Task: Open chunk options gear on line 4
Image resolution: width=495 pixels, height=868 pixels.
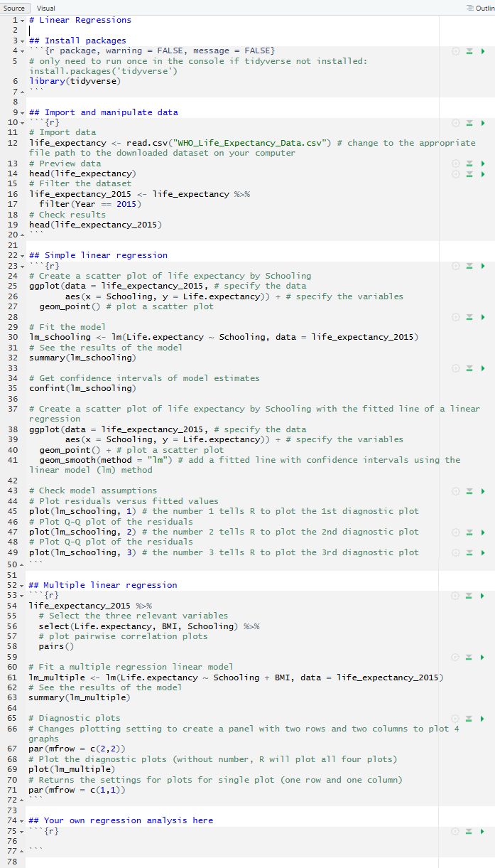Action: [456, 51]
